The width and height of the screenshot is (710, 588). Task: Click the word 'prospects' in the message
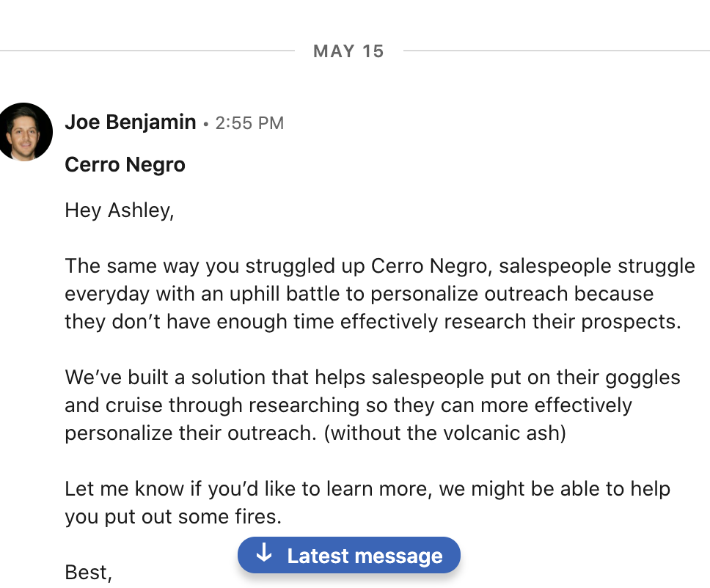click(x=637, y=321)
